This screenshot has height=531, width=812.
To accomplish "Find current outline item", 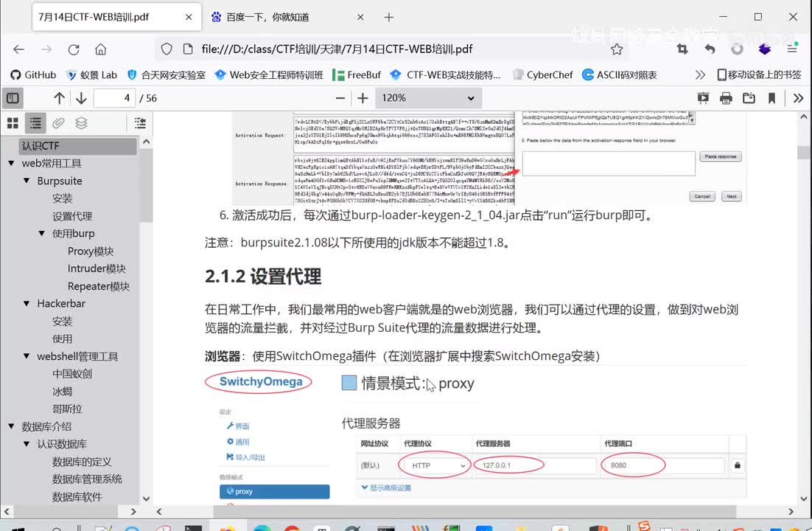I will tap(140, 123).
